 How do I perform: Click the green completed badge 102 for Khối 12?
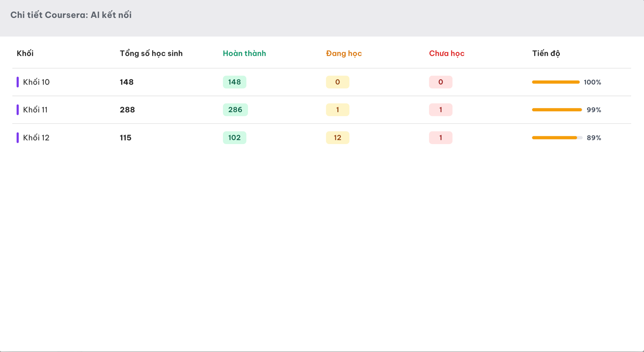[x=235, y=138]
